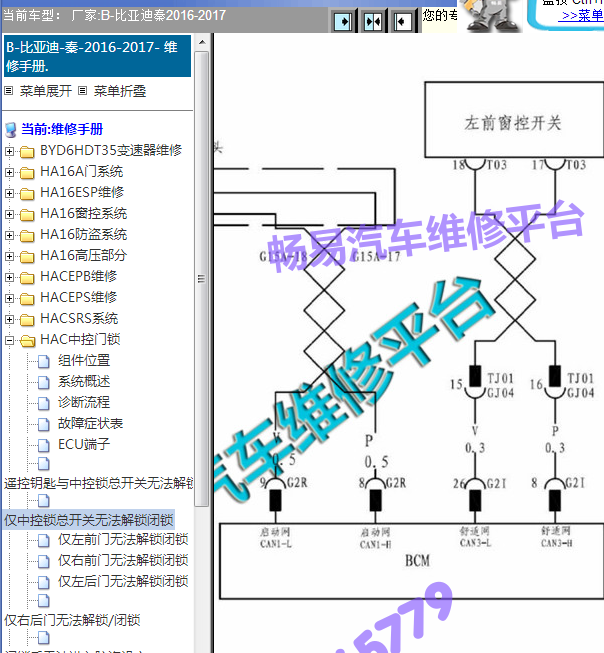
Task: Open 仅右前门无法解锁闭锁 page
Action: (x=123, y=560)
